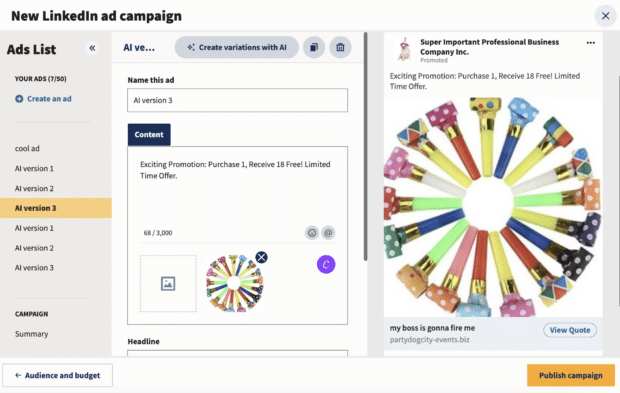Open the ad preview ellipsis menu
Viewport: 620px width, 393px height.
point(591,43)
